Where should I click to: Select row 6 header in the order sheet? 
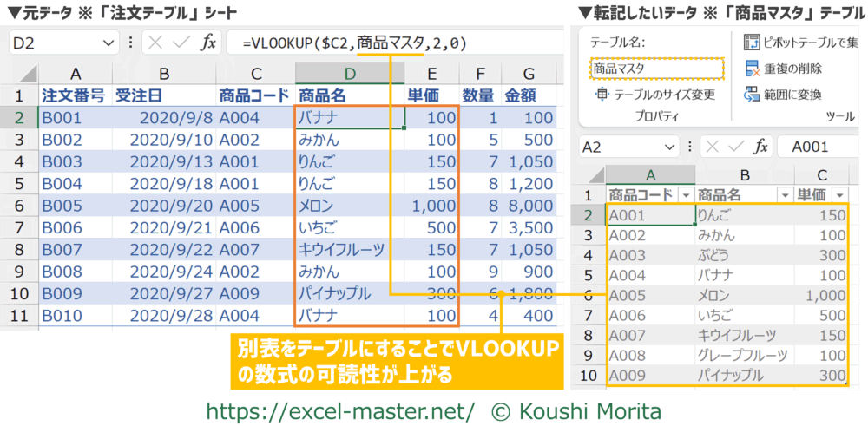(x=19, y=206)
